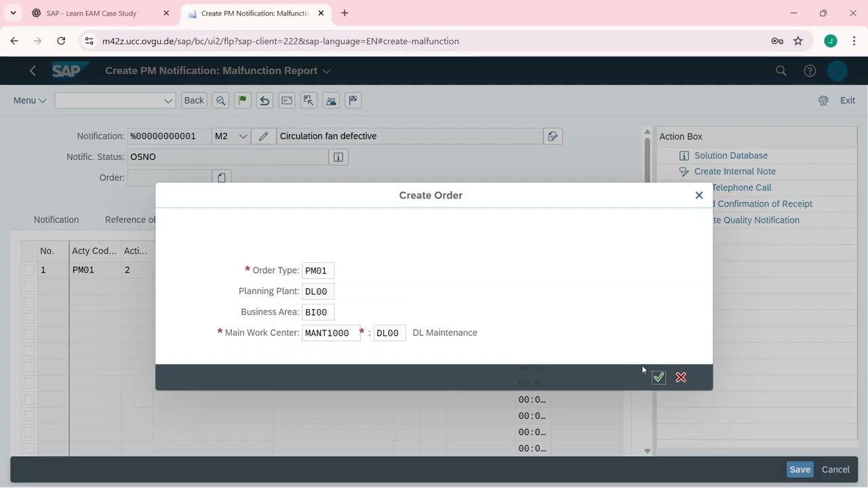Bookmark this page with the star icon
868x488 pixels.
(x=798, y=41)
